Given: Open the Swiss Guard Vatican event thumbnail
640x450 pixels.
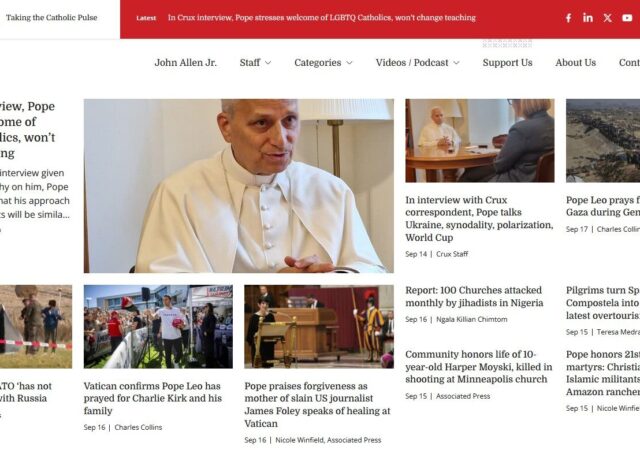Looking at the screenshot, I should point(319,327).
